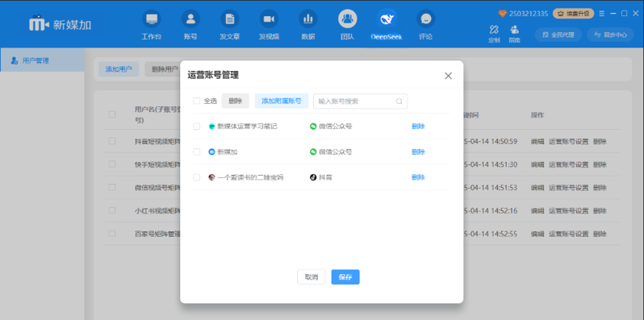644x320 pixels.
Task: Open the hamburger menu in title bar
Action: pyautogui.click(x=602, y=14)
